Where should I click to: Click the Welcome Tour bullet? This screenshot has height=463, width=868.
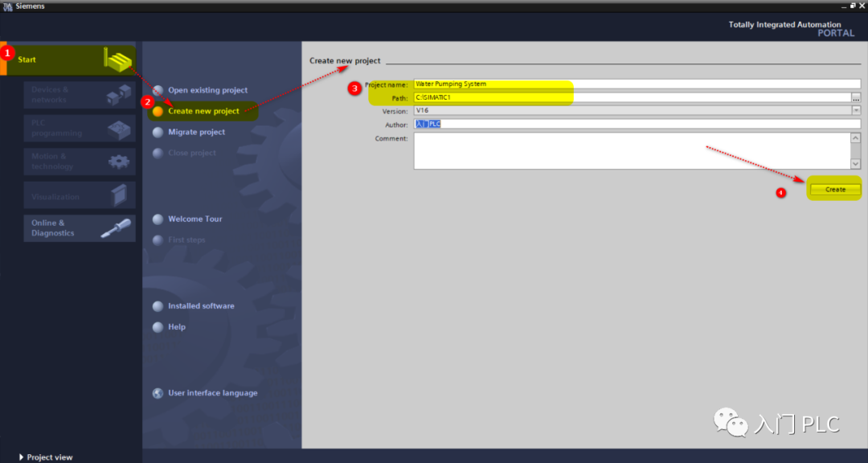coord(158,219)
